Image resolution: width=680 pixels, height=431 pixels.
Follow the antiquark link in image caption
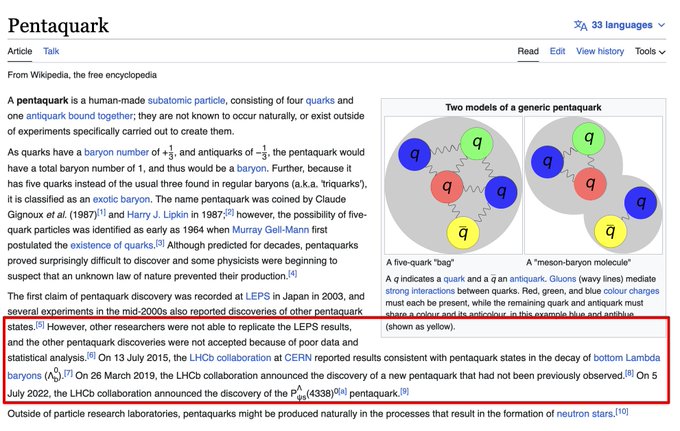tap(527, 279)
